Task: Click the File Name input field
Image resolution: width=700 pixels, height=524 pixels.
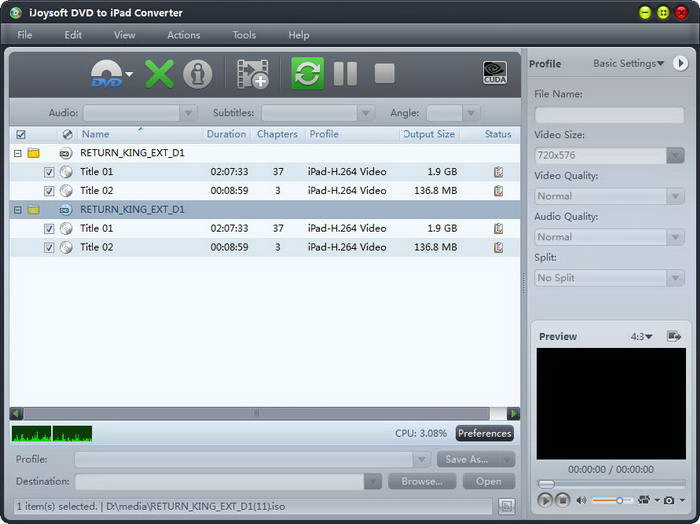Action: pos(609,115)
